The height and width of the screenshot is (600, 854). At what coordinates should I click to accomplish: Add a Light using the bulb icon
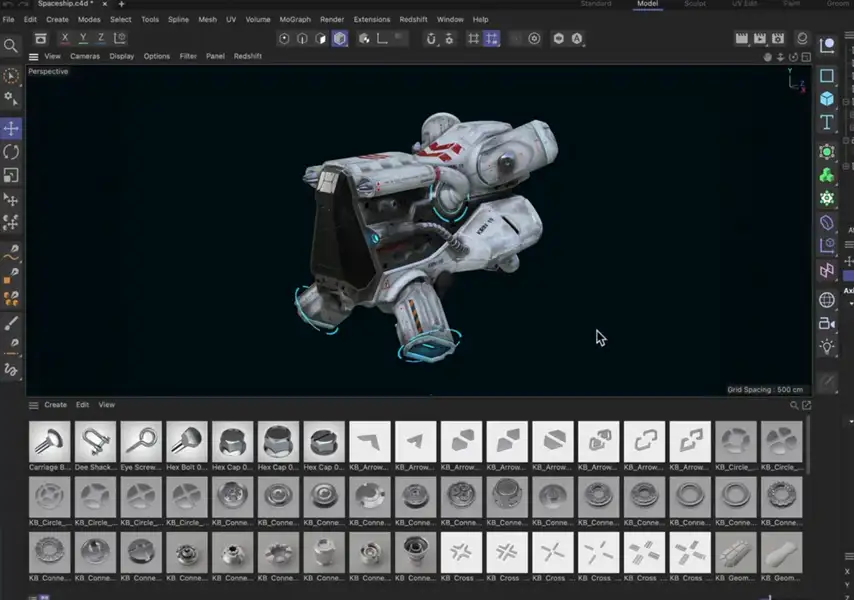(828, 346)
